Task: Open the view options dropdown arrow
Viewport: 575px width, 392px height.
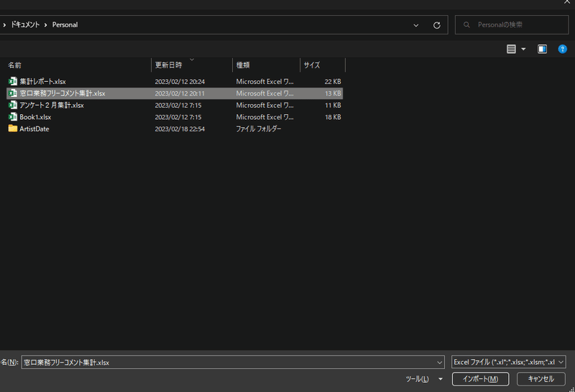Action: (523, 49)
